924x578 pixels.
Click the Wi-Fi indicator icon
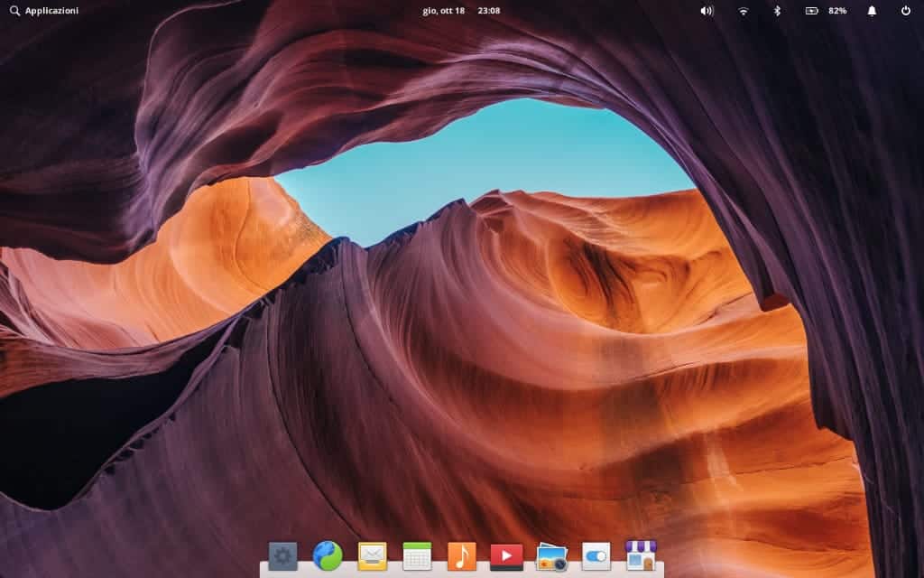point(742,11)
